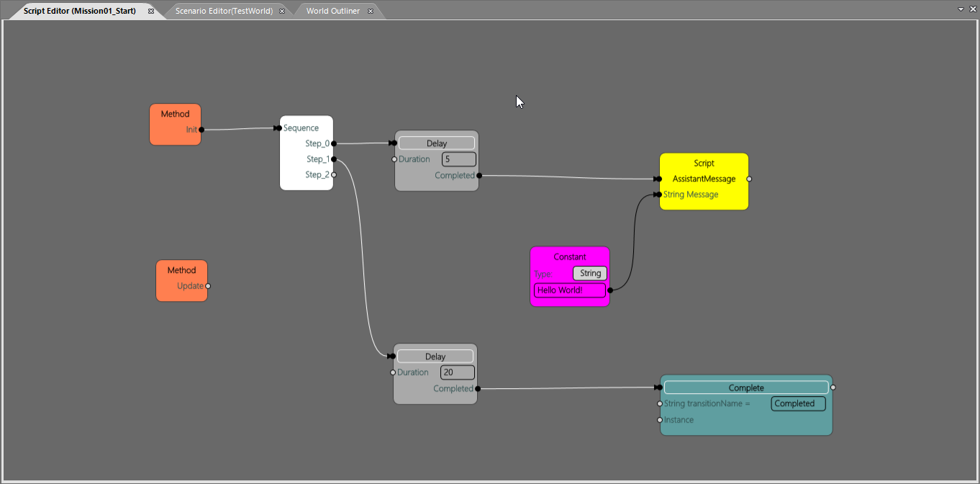Close the World Outliner tab
The width and height of the screenshot is (980, 484).
tap(370, 11)
